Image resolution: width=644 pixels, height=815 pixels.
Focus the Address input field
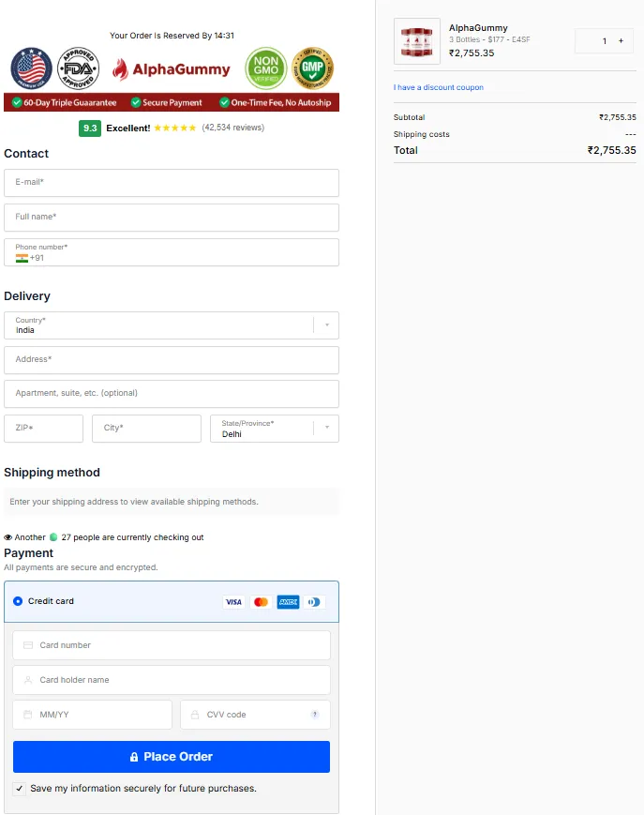pos(172,360)
